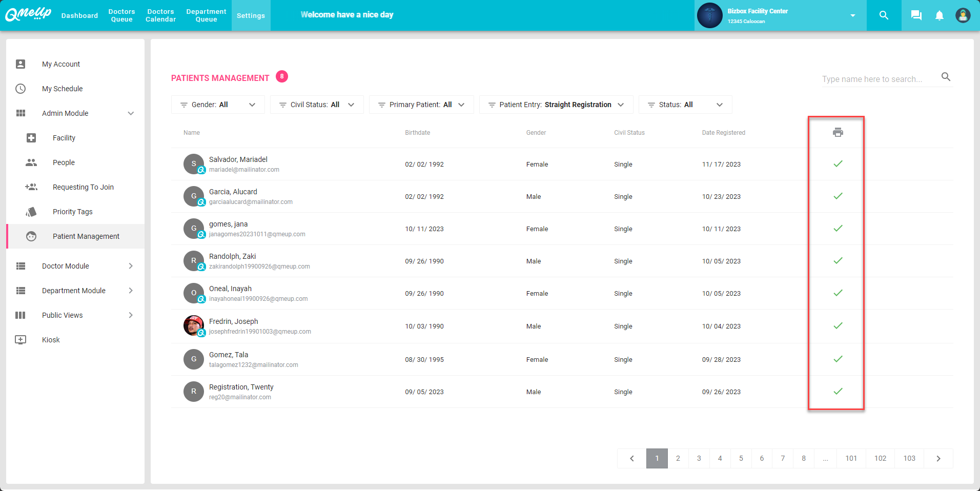Screen dimensions: 980x491
Task: Open the Dashboard menu item
Action: point(79,15)
